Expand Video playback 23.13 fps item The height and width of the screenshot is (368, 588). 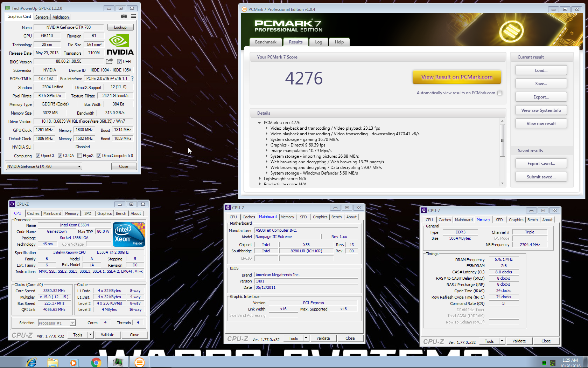pos(266,128)
